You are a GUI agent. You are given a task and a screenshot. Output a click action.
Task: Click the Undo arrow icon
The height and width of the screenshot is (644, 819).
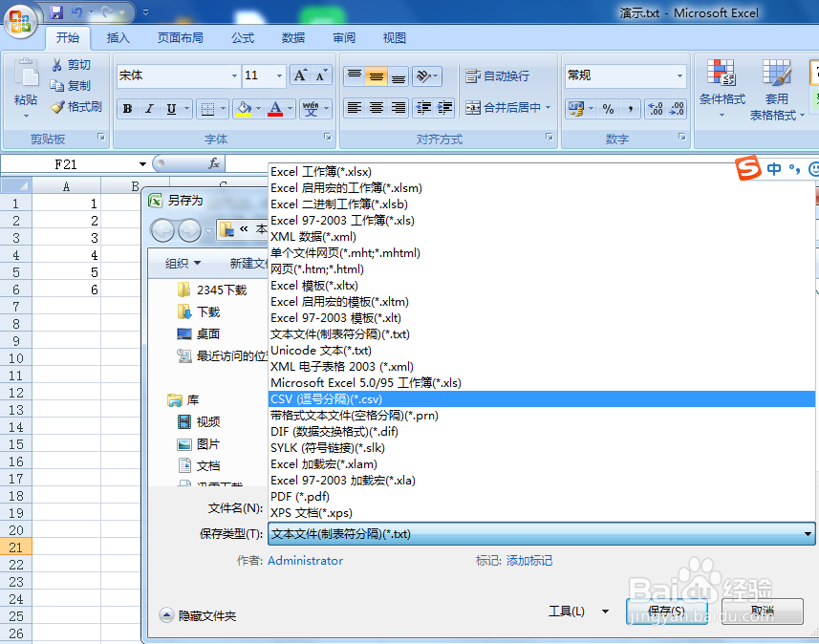click(76, 12)
